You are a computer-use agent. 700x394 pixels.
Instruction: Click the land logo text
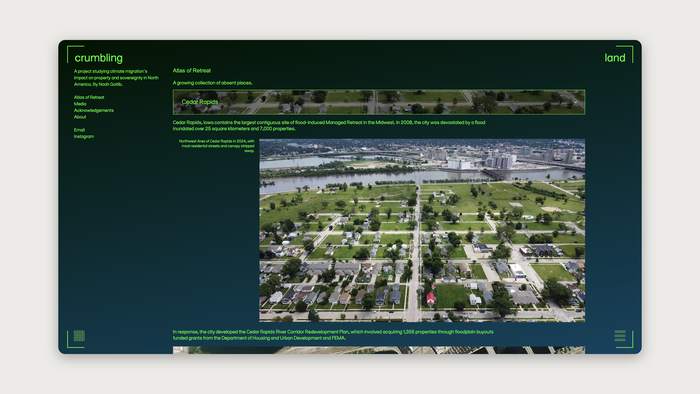[x=615, y=58]
